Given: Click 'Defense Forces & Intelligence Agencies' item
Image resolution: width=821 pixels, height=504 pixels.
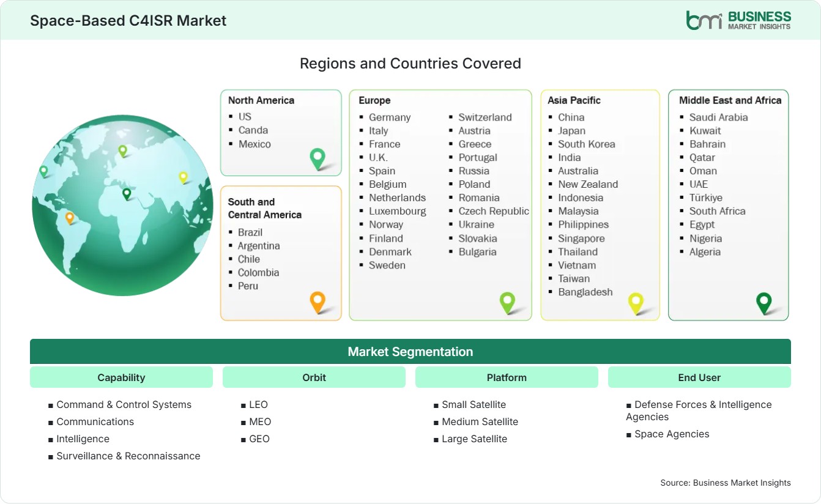Looking at the screenshot, I should point(699,411).
